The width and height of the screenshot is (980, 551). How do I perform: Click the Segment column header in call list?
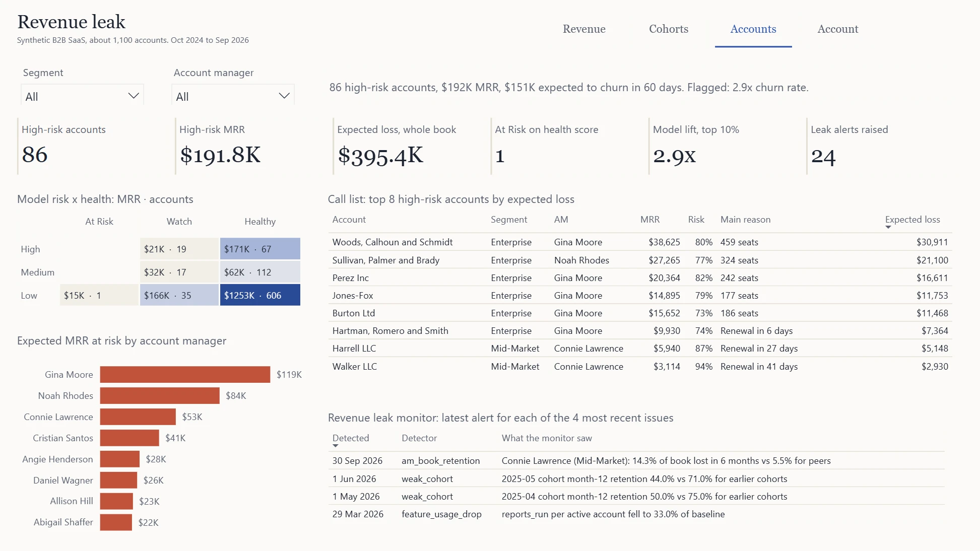(x=509, y=220)
